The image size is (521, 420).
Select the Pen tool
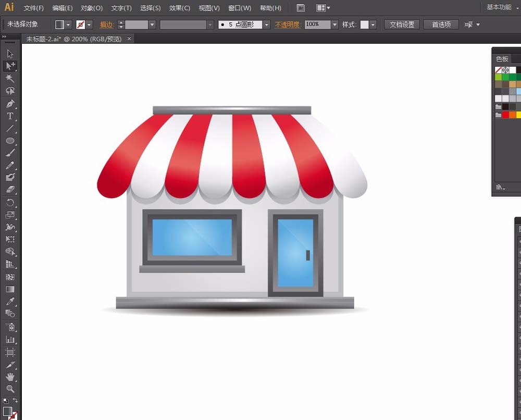click(10, 104)
